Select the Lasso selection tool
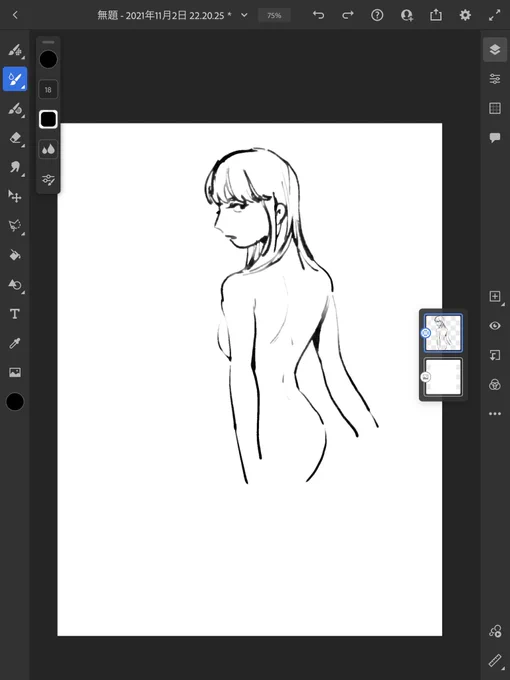The width and height of the screenshot is (510, 680). (x=15, y=226)
